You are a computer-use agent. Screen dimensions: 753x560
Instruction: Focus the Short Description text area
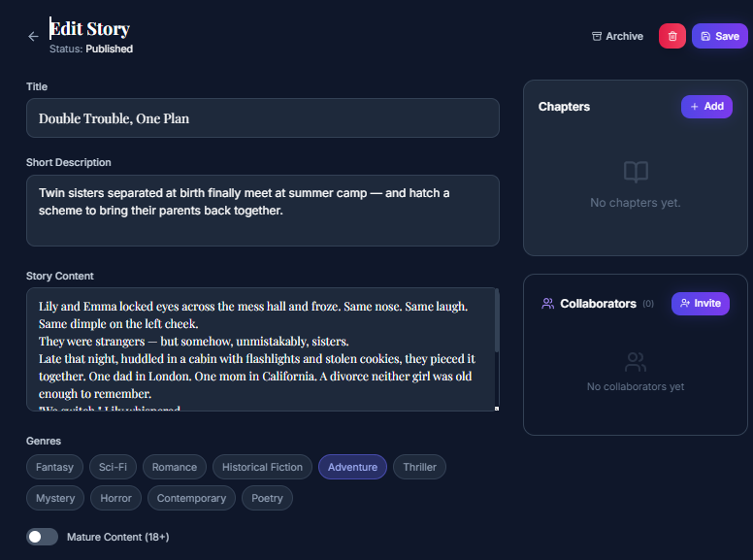tap(262, 211)
